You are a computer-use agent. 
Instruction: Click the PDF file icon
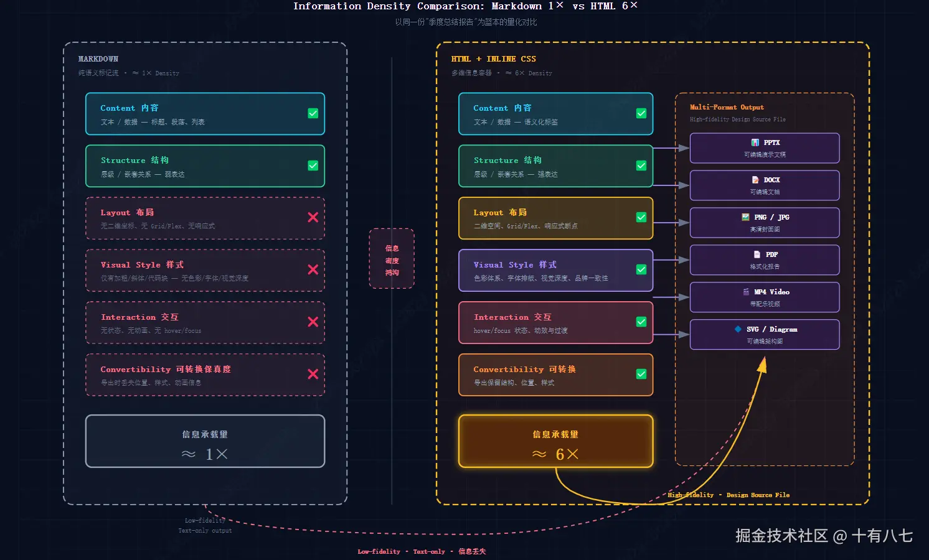[x=757, y=254]
